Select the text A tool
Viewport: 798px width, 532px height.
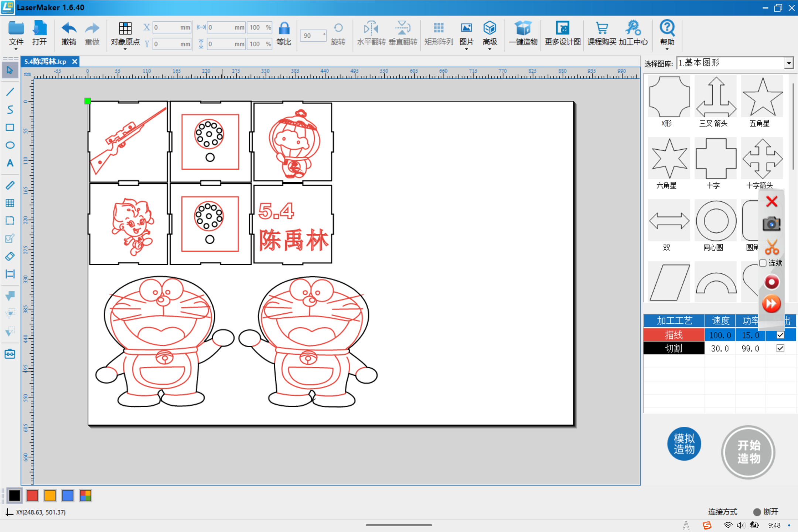point(10,163)
